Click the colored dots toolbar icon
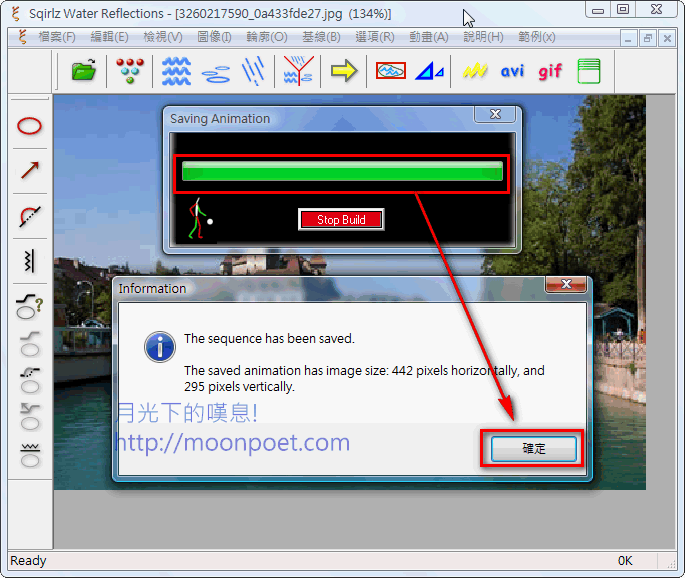 (130, 71)
